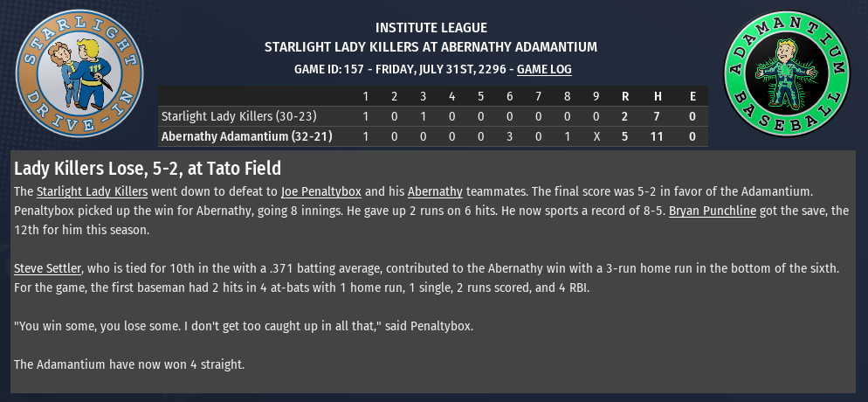
Task: Click the Institute League title text
Action: [431, 28]
